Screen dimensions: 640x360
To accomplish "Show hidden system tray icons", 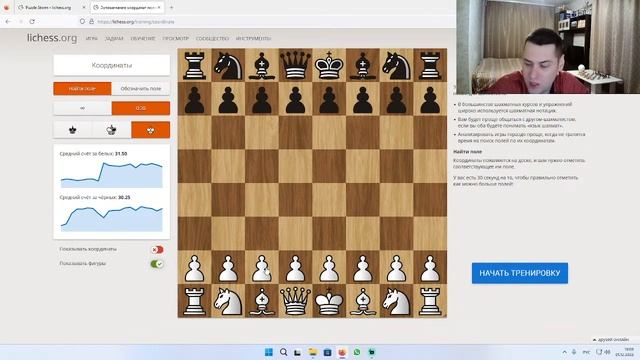I will (x=564, y=352).
